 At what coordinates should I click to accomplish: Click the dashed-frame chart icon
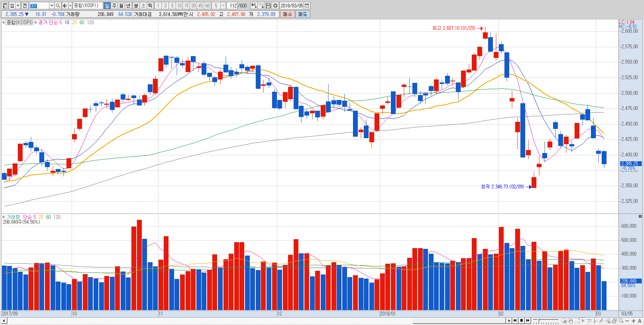click(577, 321)
